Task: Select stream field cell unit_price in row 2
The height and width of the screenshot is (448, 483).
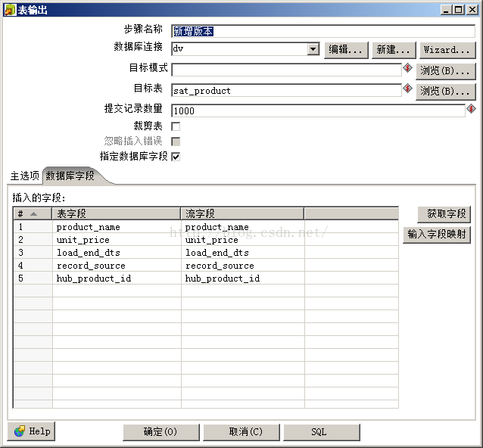Action: point(243,240)
